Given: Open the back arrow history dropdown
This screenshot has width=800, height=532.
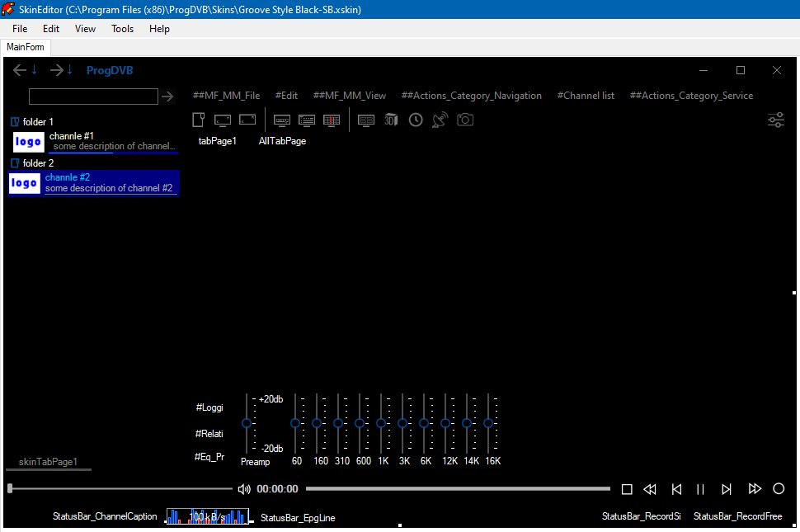Looking at the screenshot, I should (x=35, y=71).
